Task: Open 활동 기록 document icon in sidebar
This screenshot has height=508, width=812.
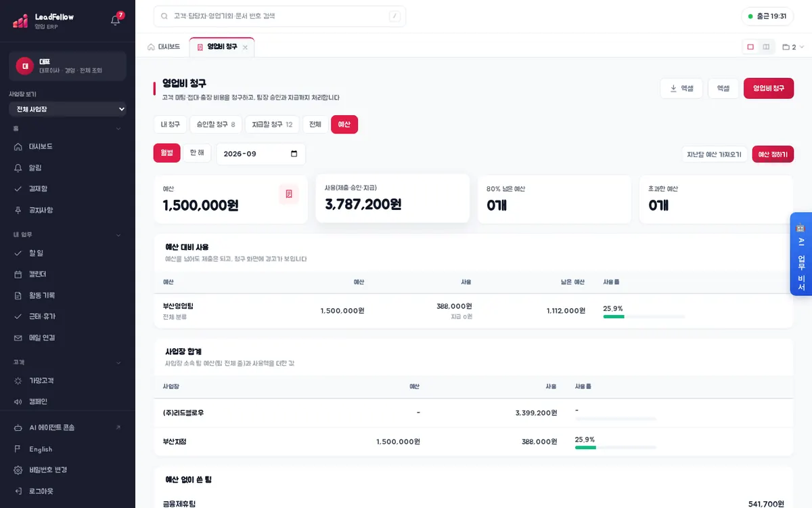Action: pyautogui.click(x=18, y=295)
